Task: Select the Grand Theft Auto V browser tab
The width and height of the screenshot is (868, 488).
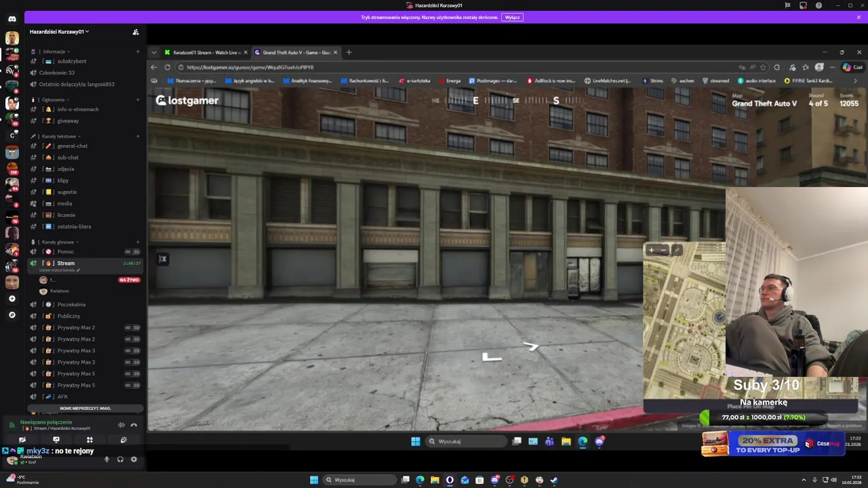Action: [x=296, y=52]
